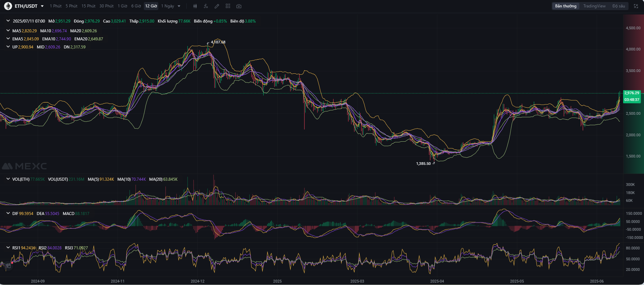
Task: Collapse the MA5 indicator row
Action: click(8, 31)
